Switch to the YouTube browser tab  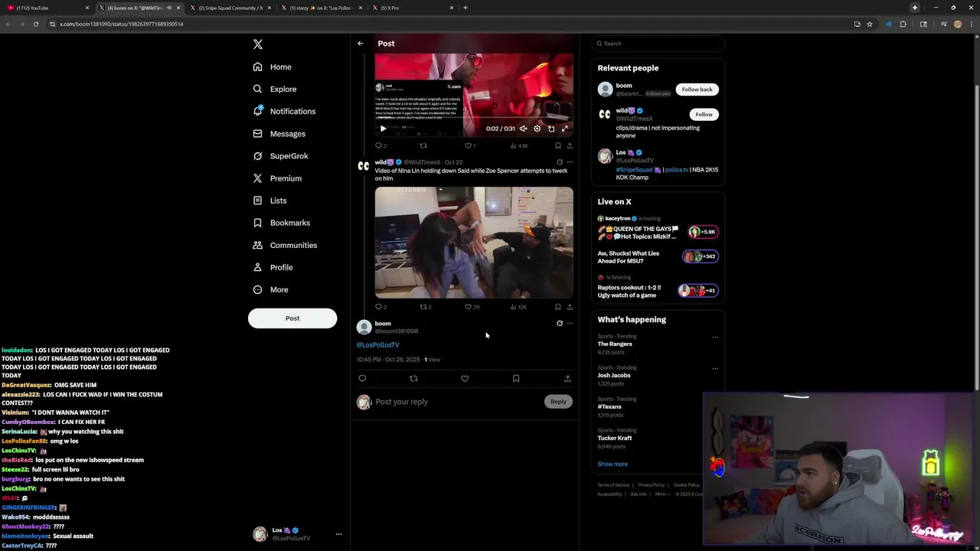point(47,8)
